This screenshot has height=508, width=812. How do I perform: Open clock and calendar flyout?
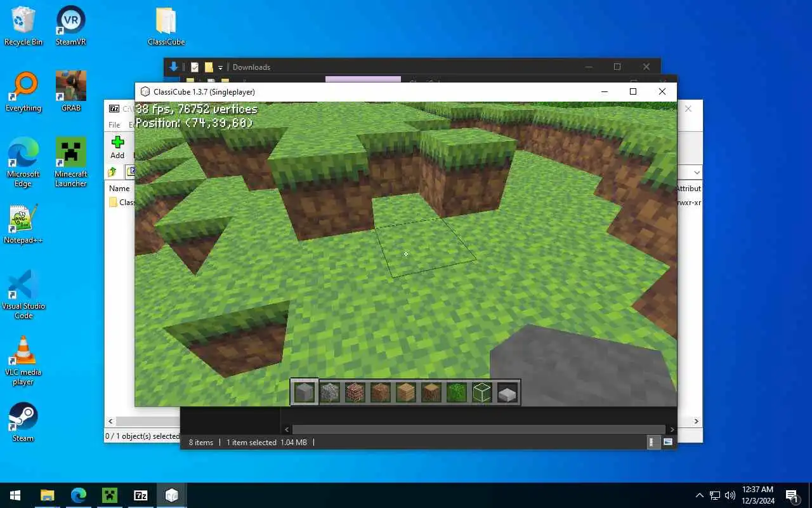pos(757,495)
